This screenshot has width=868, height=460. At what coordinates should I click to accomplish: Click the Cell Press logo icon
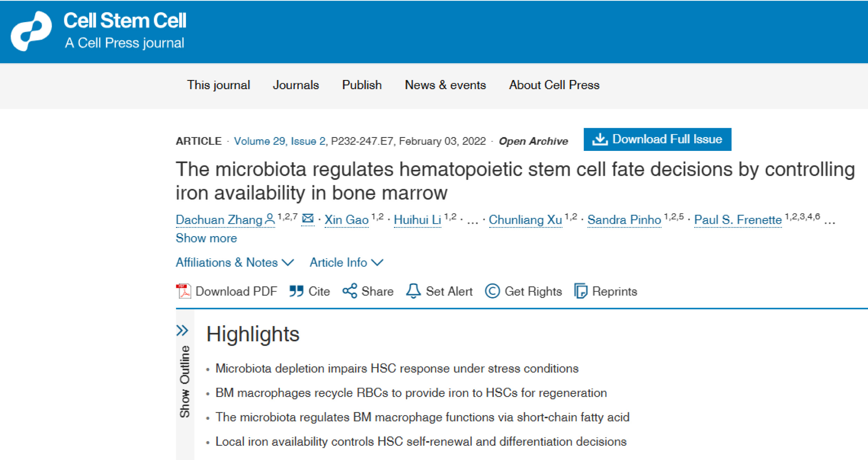tap(31, 31)
